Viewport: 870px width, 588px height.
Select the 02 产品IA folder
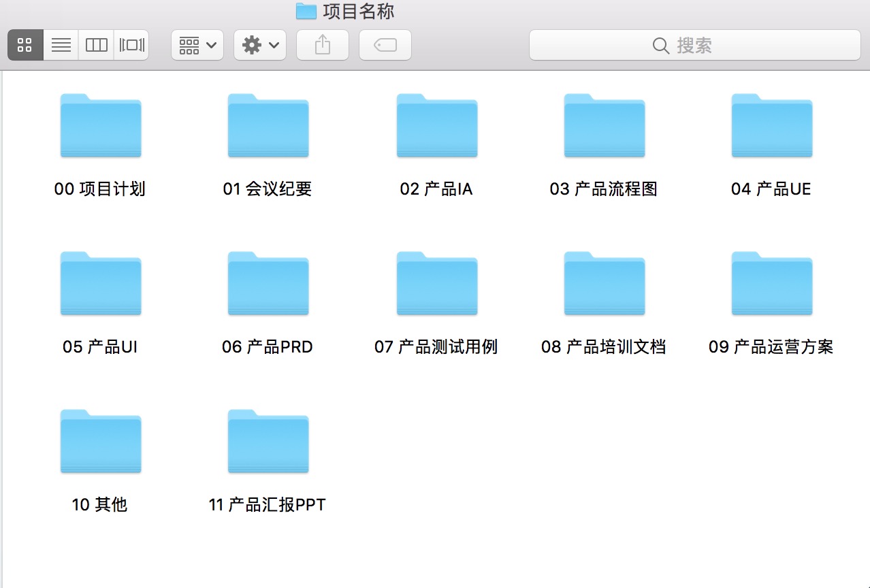[x=436, y=127]
